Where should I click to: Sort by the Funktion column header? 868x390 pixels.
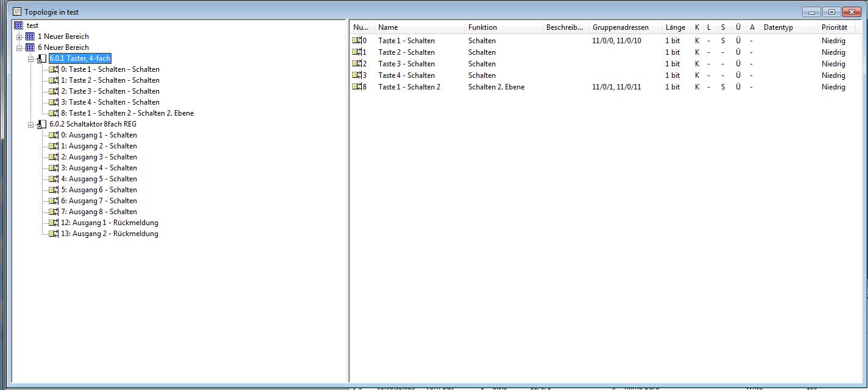503,27
